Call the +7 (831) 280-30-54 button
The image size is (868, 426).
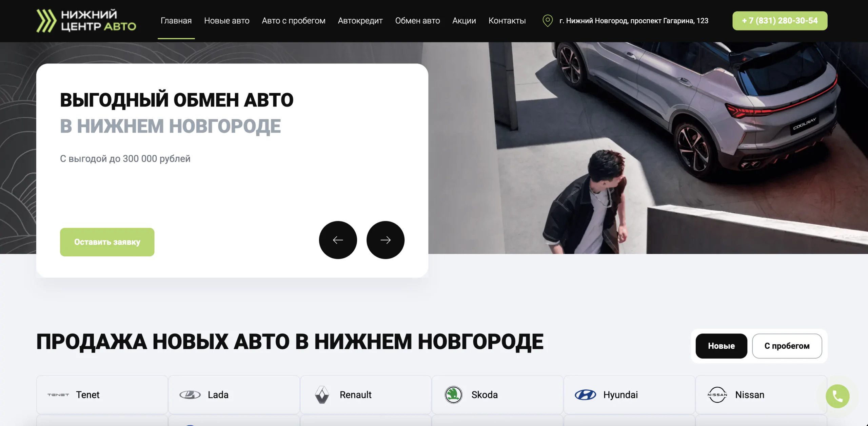pyautogui.click(x=780, y=21)
